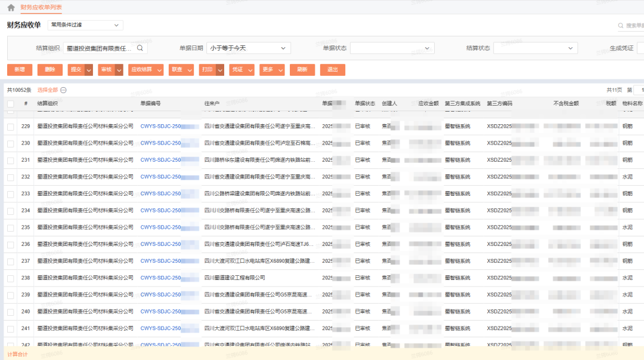Open the home icon tab

(11, 7)
